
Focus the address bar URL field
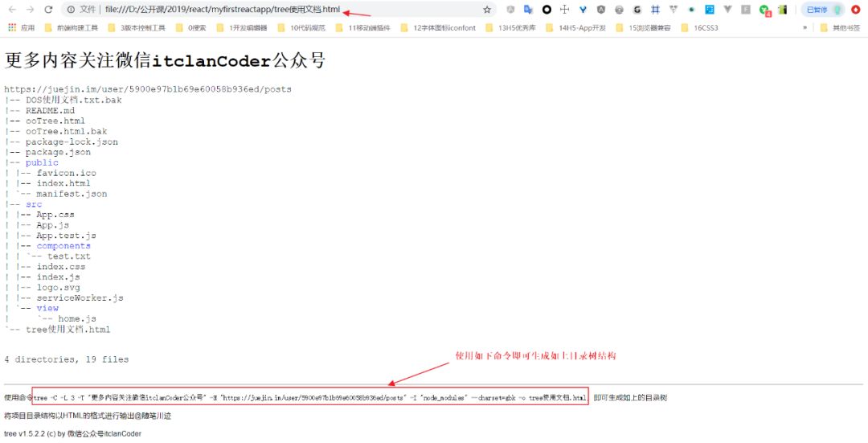click(276, 10)
